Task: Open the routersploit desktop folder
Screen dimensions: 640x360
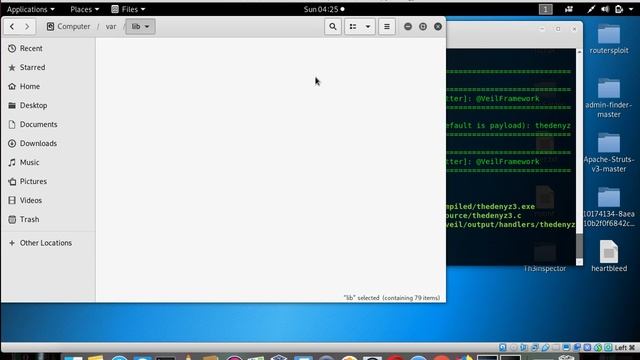Action: pyautogui.click(x=609, y=39)
